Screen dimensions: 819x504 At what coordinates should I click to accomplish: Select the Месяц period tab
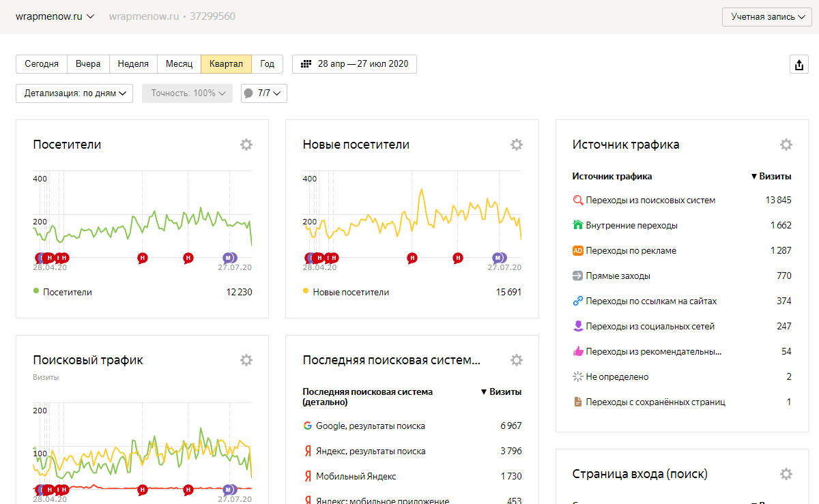tap(179, 64)
